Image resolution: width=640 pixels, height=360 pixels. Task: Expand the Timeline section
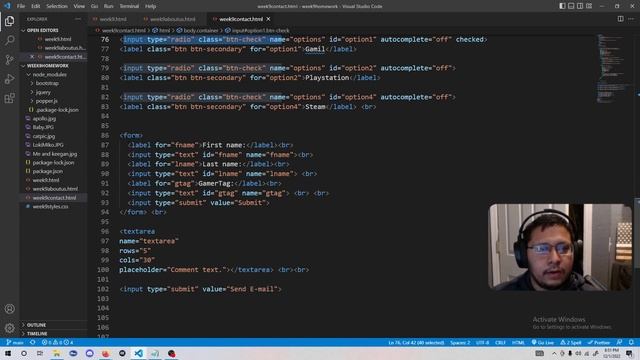pos(37,333)
